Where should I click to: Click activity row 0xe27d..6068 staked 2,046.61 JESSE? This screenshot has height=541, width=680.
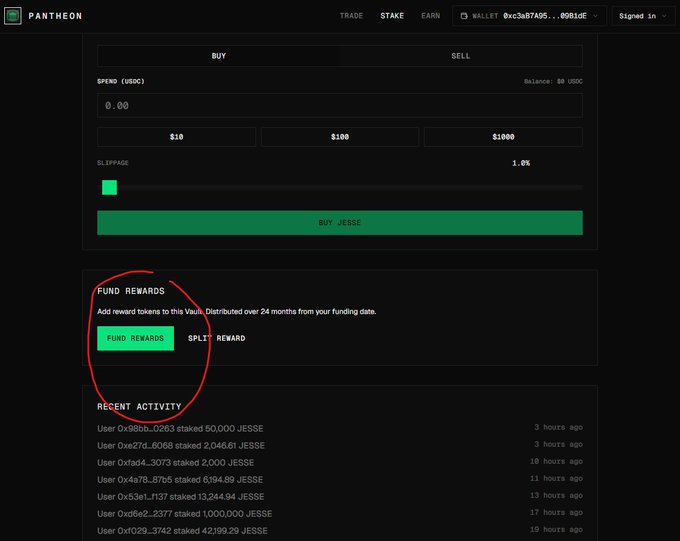tap(340, 445)
